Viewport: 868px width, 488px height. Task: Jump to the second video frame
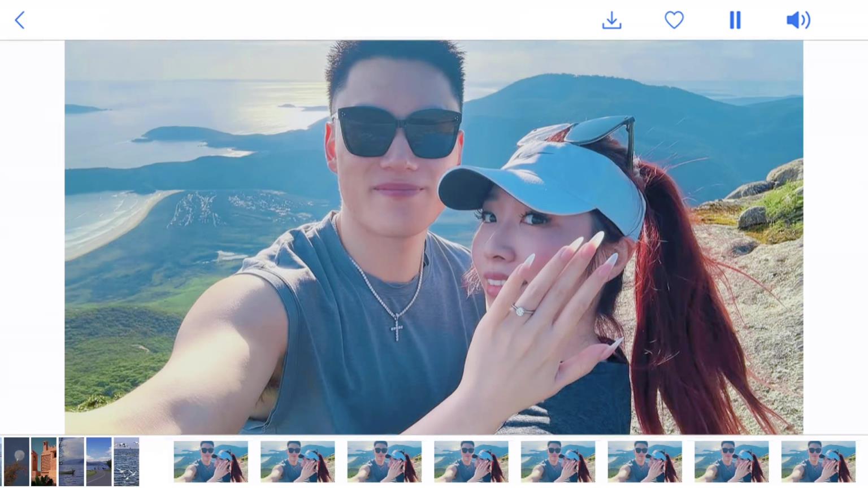[x=298, y=461]
